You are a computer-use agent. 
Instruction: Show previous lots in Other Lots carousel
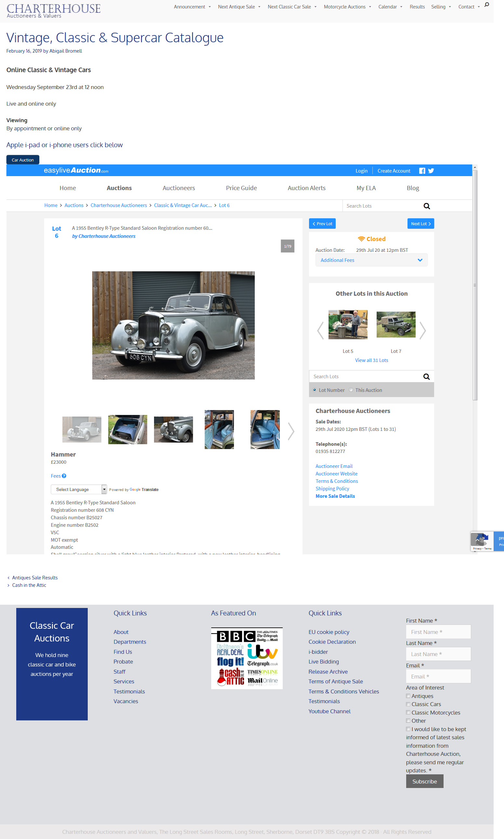(x=320, y=330)
